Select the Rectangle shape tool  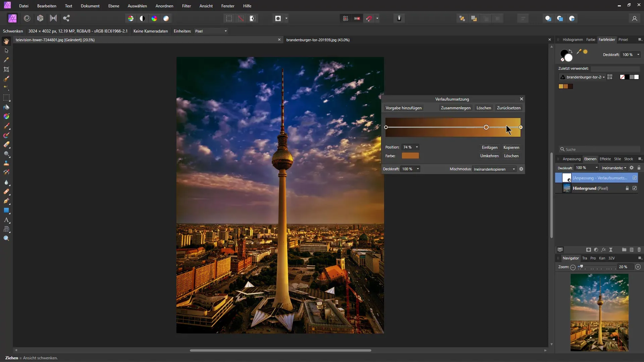point(6,210)
